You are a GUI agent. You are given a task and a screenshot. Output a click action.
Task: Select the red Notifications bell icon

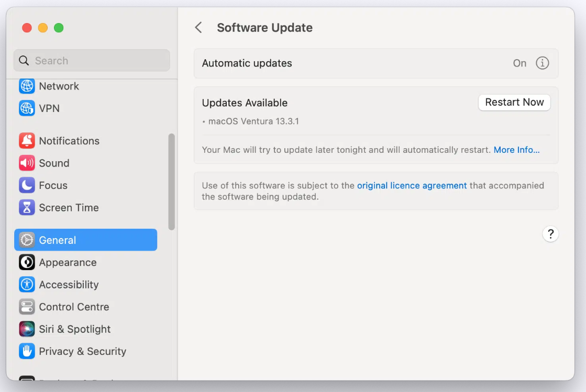tap(27, 141)
